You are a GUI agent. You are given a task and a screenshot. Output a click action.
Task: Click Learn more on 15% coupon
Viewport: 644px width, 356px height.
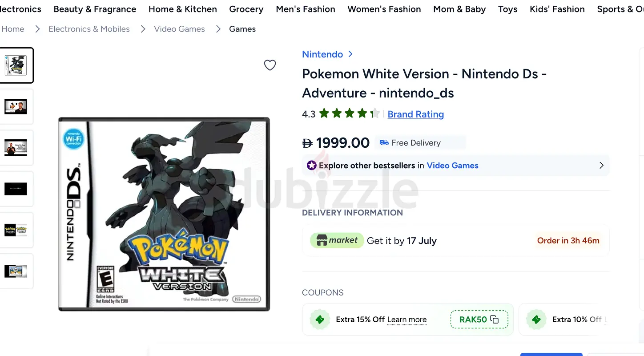[407, 320]
